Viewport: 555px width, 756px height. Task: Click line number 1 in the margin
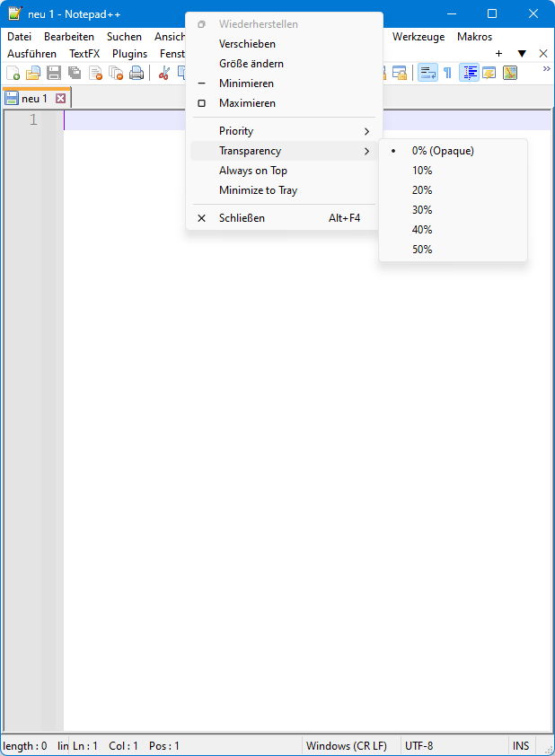pos(33,119)
